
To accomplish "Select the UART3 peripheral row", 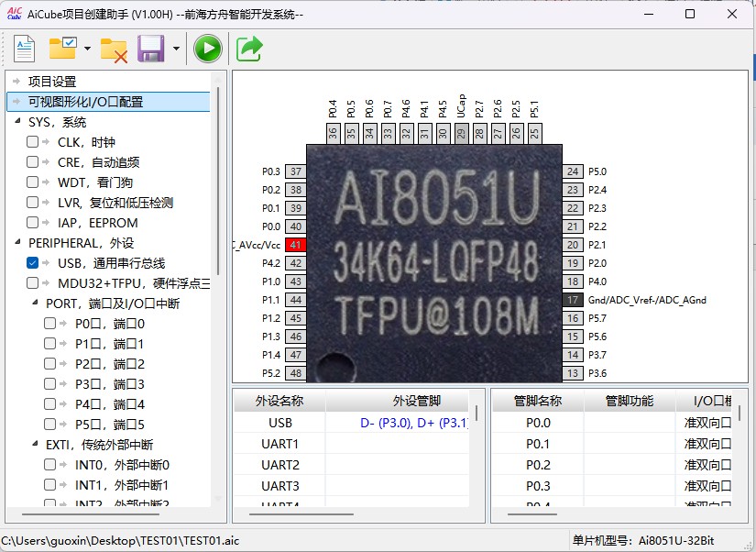I will [352, 486].
